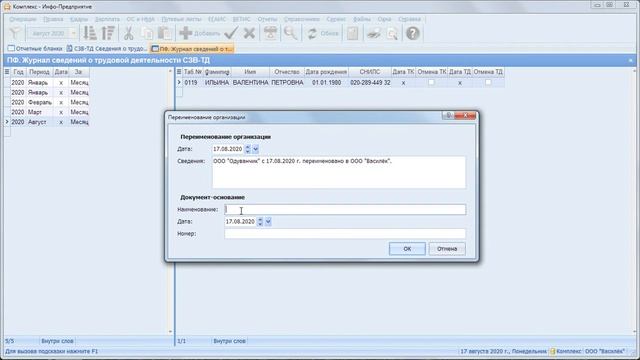Click the rename date spinner beside the upper 17.08.2020

click(x=247, y=149)
